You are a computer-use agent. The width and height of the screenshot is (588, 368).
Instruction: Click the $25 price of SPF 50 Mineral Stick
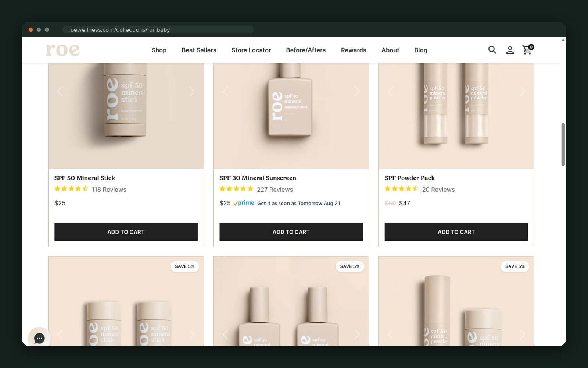60,203
